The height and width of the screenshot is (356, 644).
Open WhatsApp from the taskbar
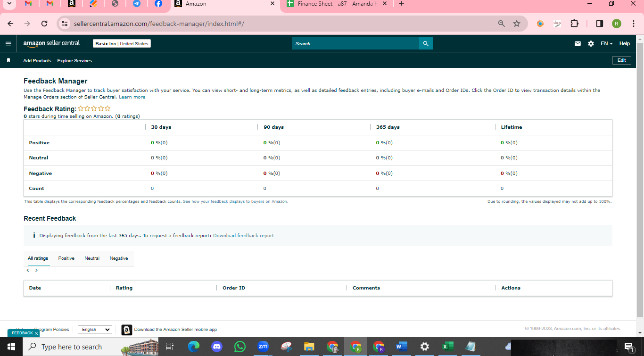click(240, 347)
